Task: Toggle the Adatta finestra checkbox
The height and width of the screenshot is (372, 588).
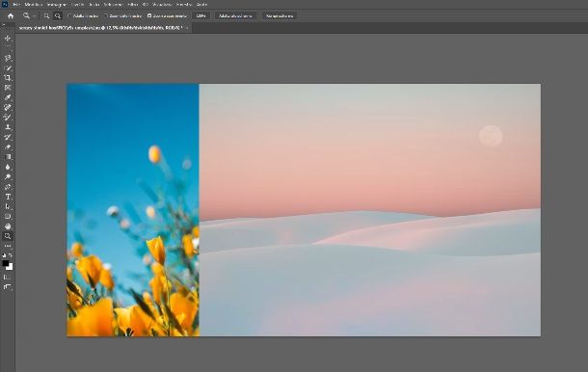Action: (x=69, y=15)
